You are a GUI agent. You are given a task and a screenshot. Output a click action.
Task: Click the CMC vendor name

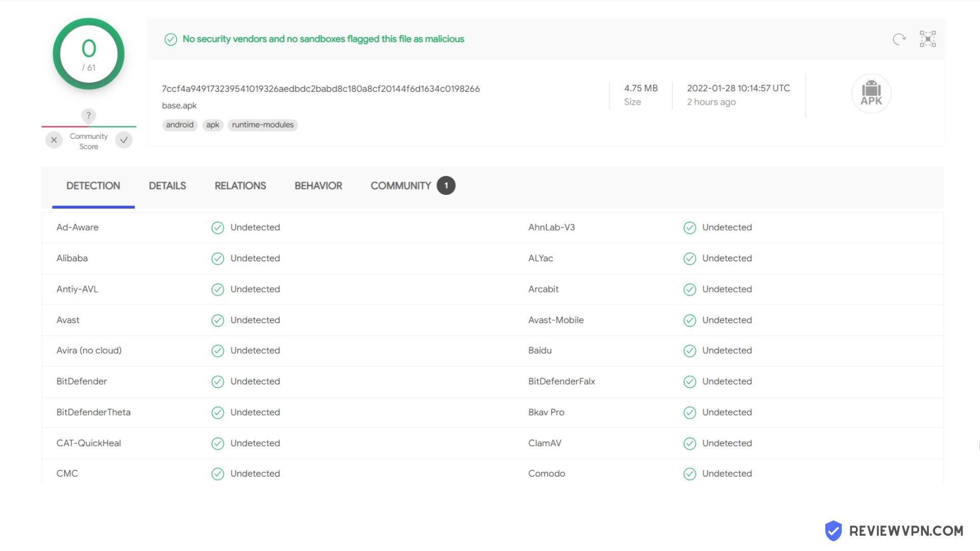point(67,474)
